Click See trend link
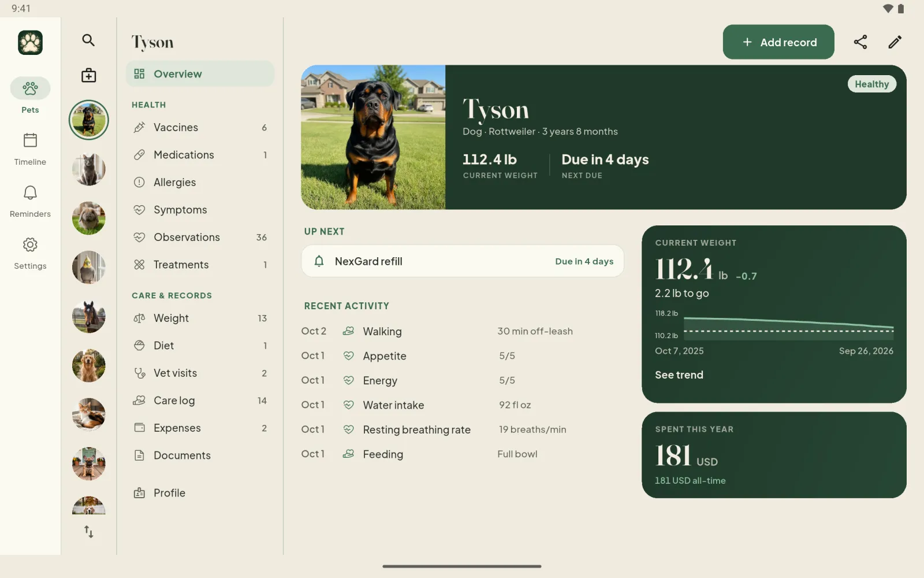This screenshot has height=578, width=924. click(x=679, y=375)
